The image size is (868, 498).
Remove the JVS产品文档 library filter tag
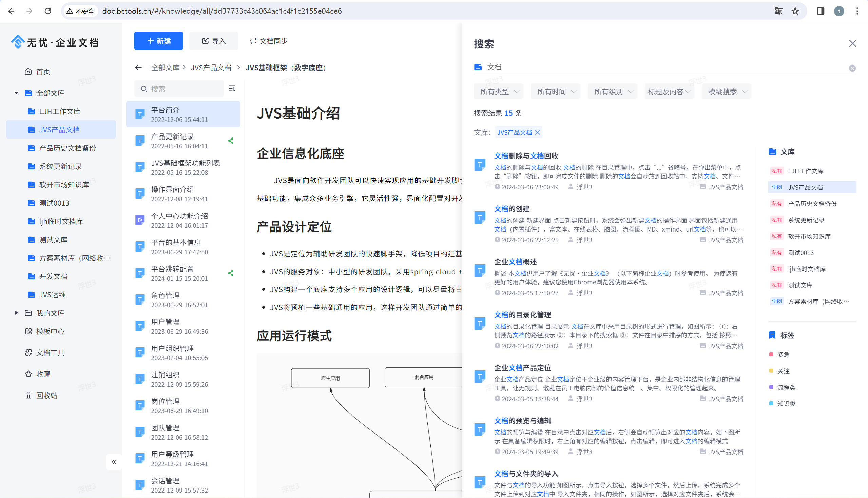coord(538,132)
